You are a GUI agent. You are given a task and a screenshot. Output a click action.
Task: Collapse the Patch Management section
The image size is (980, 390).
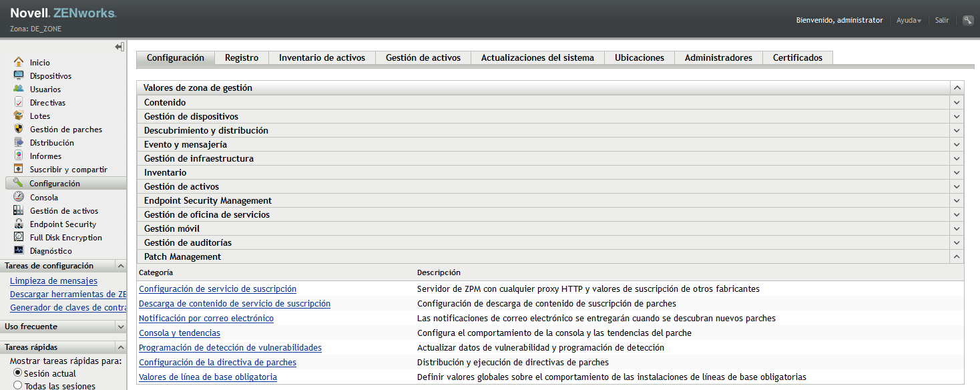click(x=957, y=256)
